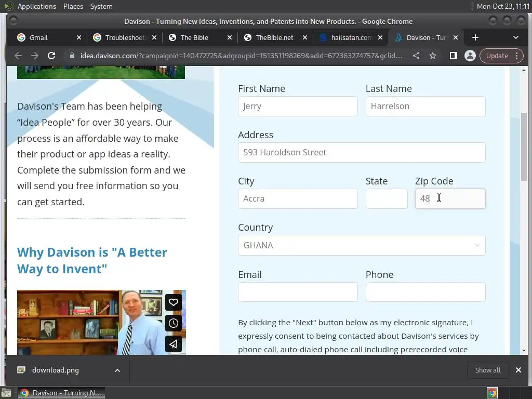Click the show desktop icon in taskbar
Screen dimensions: 532x399
tap(6, 393)
